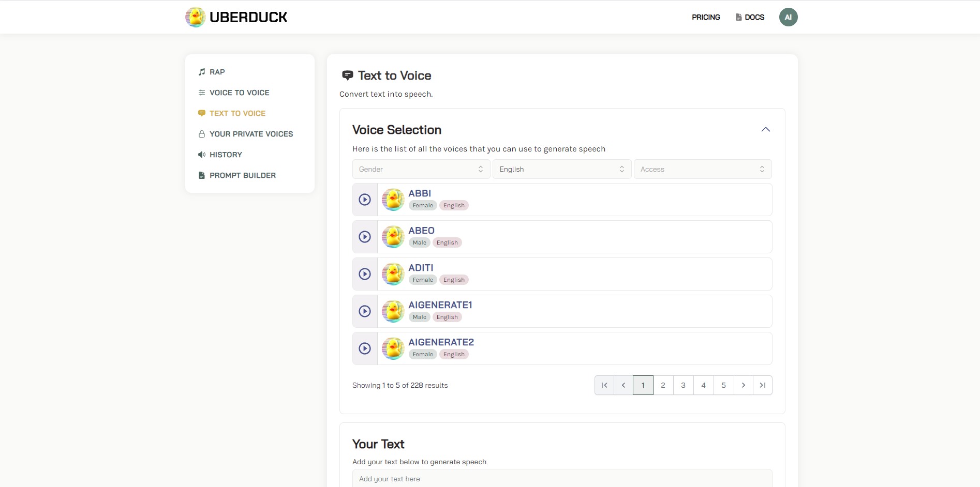Click the AIGENERATE2 duck avatar
This screenshot has height=487, width=980.
click(393, 348)
